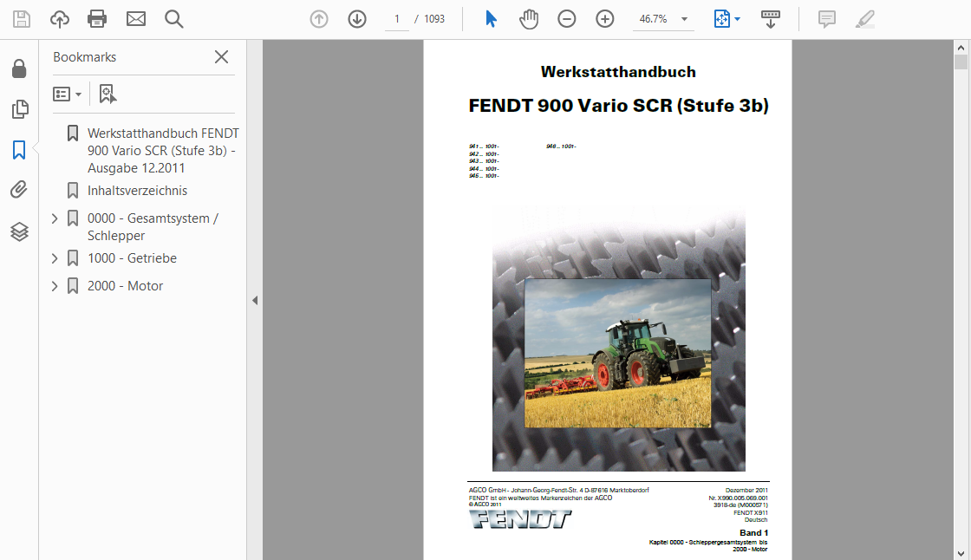Open fit page options dropdown arrow

[738, 19]
